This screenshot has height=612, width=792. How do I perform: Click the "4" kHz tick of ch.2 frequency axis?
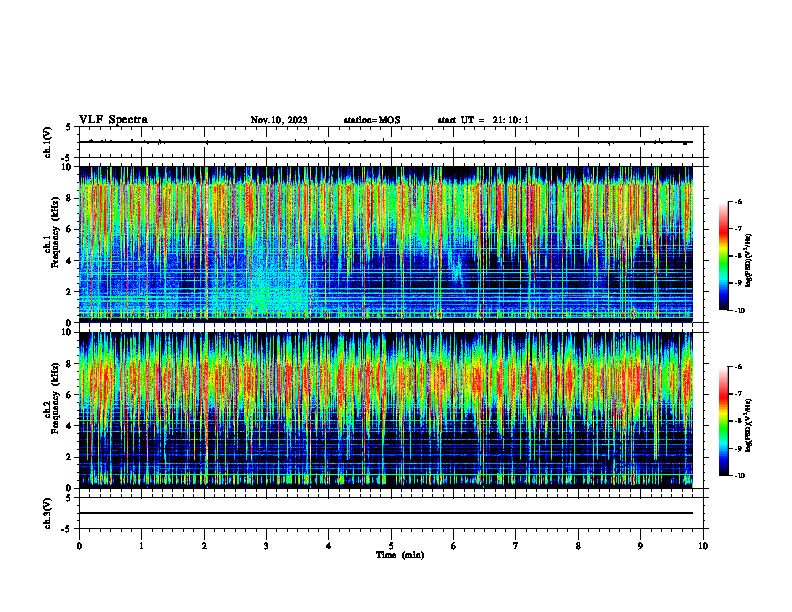(70, 426)
